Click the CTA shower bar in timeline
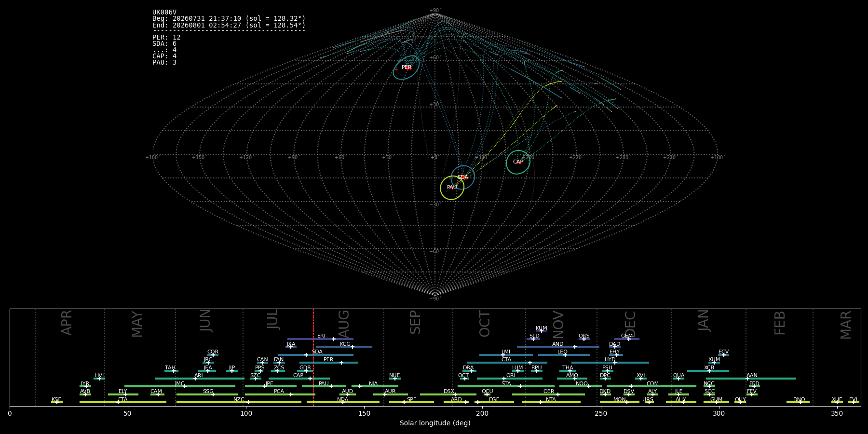The height and width of the screenshot is (434, 868). pyautogui.click(x=507, y=363)
